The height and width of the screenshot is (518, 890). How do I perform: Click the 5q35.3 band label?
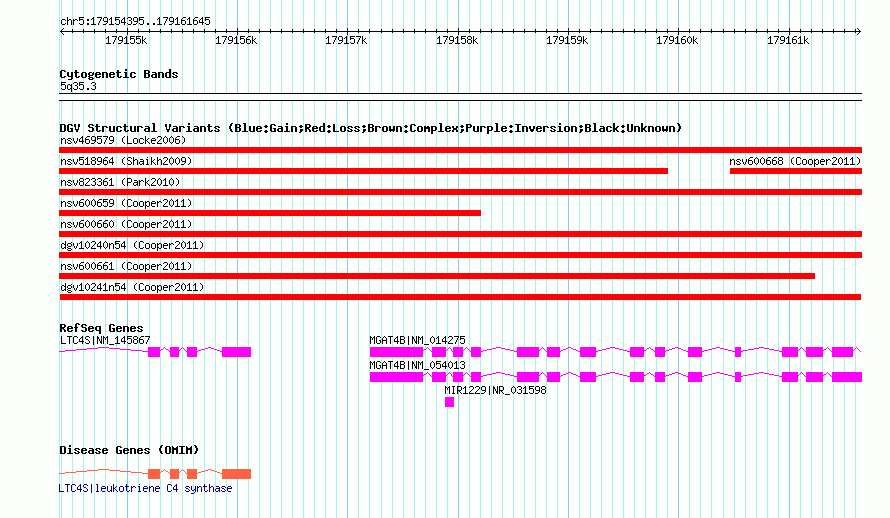pos(78,86)
